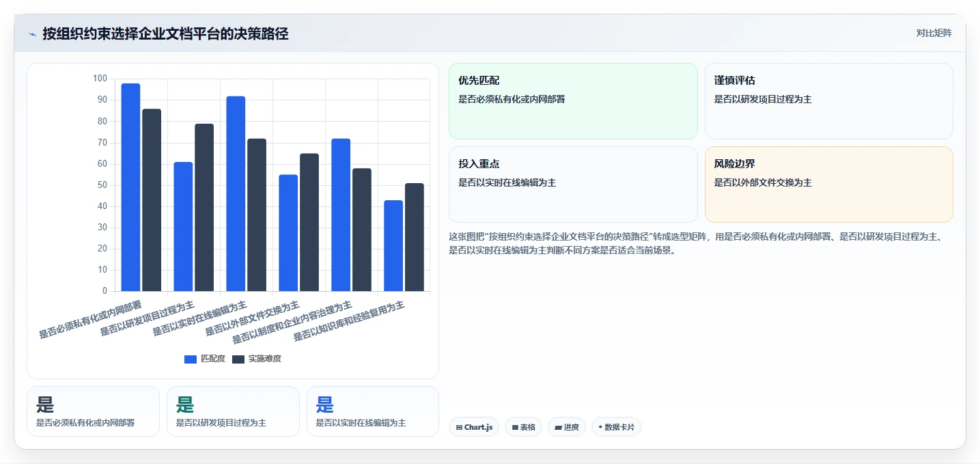Click the x-axis label 是否以实时在线编辑为主
This screenshot has width=980, height=464.
[x=199, y=318]
